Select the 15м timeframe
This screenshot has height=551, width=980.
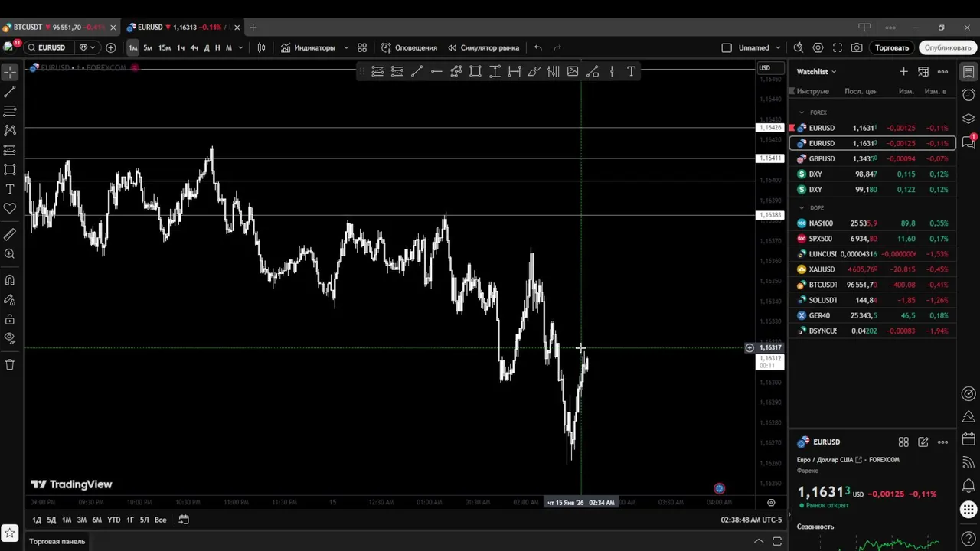tap(165, 47)
